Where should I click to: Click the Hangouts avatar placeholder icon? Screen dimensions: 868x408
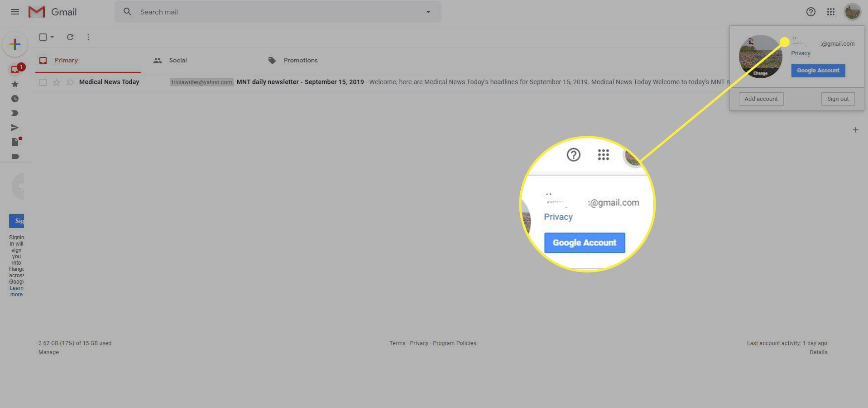tap(18, 186)
